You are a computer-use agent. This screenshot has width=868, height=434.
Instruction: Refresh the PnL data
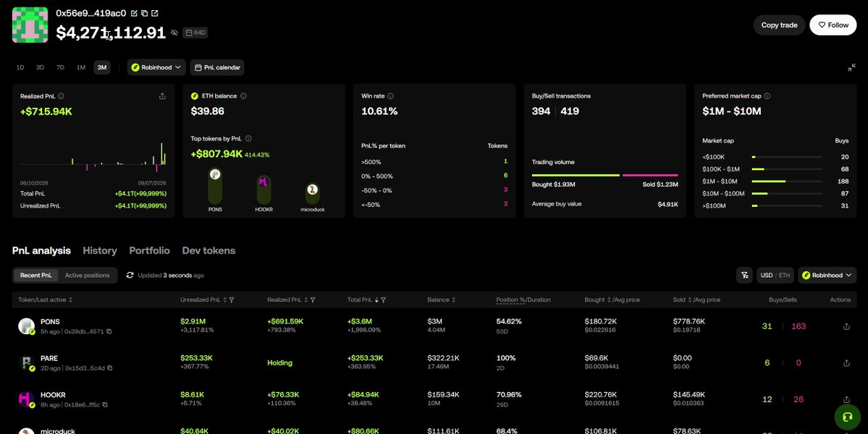(130, 276)
